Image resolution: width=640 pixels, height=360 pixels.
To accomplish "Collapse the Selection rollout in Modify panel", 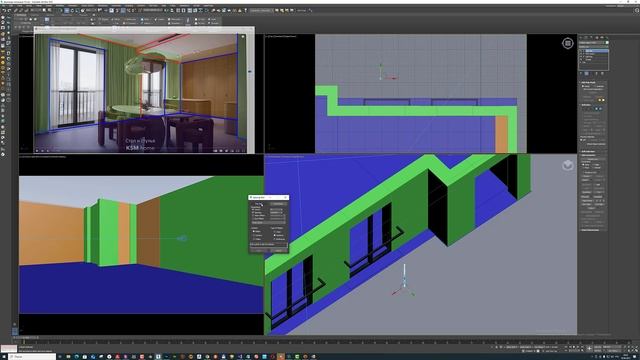I will click(x=587, y=105).
